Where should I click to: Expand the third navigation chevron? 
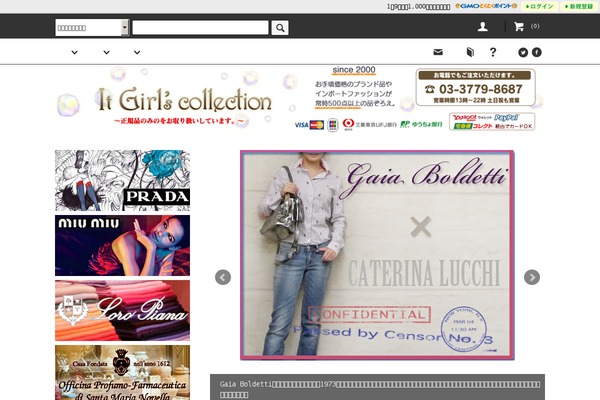pos(137,52)
